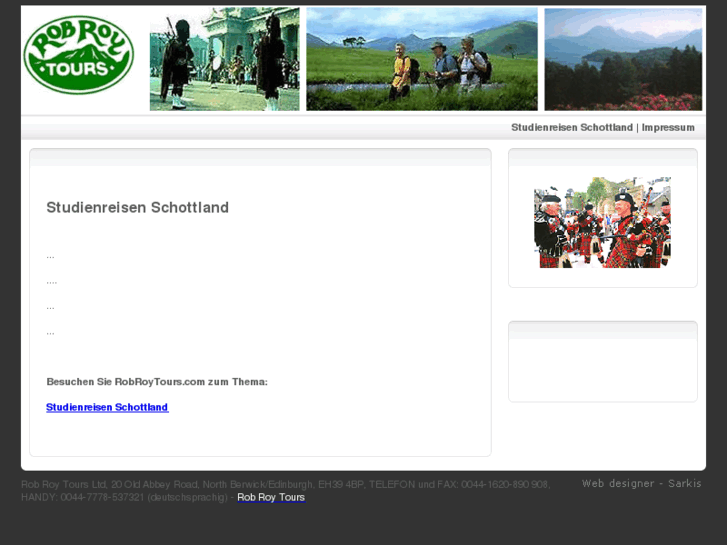Follow the blue Studienreisen Schottland link
The width and height of the screenshot is (727, 545).
pyautogui.click(x=107, y=407)
